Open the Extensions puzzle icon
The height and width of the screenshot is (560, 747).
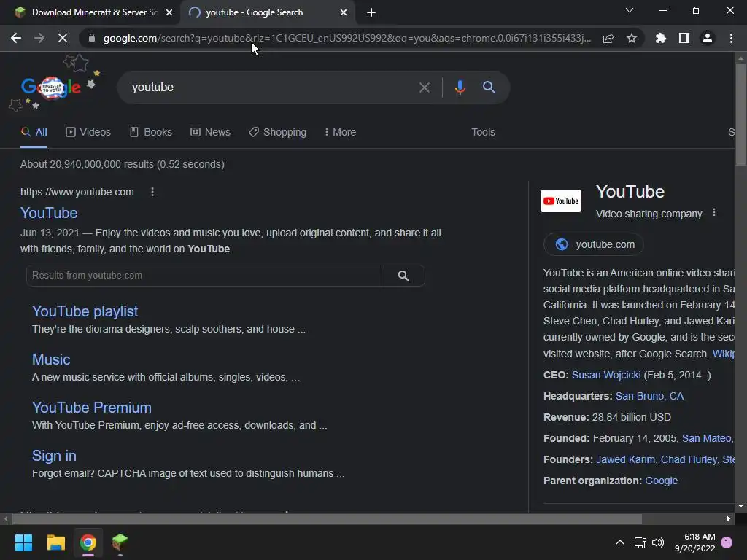click(x=661, y=38)
